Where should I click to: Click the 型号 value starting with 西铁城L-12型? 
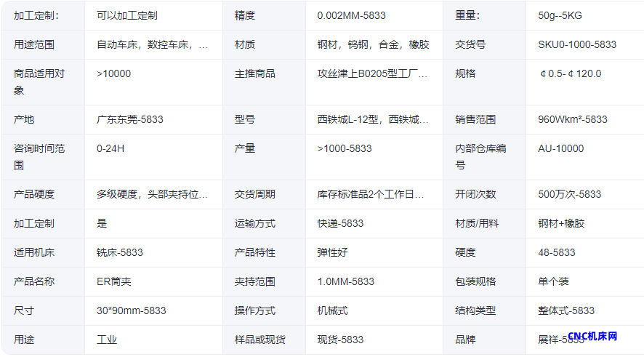coord(373,119)
